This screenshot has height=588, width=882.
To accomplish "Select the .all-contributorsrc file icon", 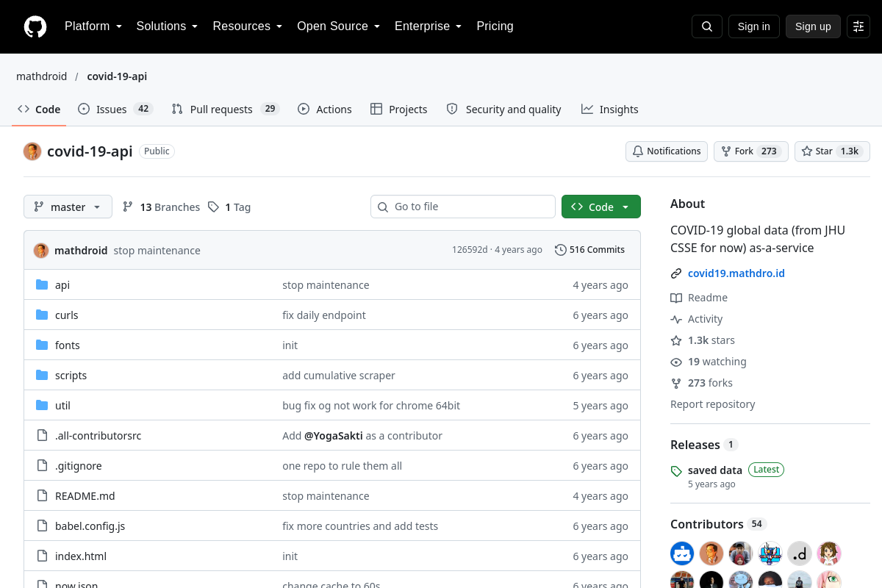I will point(42,435).
